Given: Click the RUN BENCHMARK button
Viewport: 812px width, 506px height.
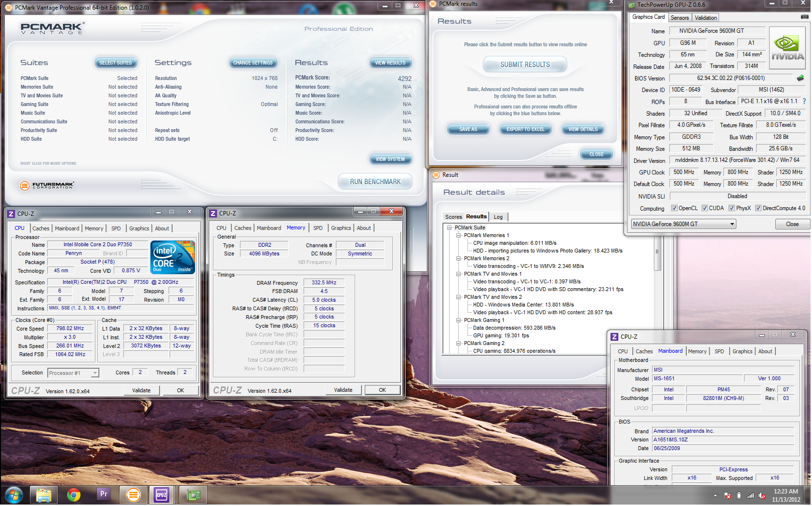Looking at the screenshot, I should 375,182.
